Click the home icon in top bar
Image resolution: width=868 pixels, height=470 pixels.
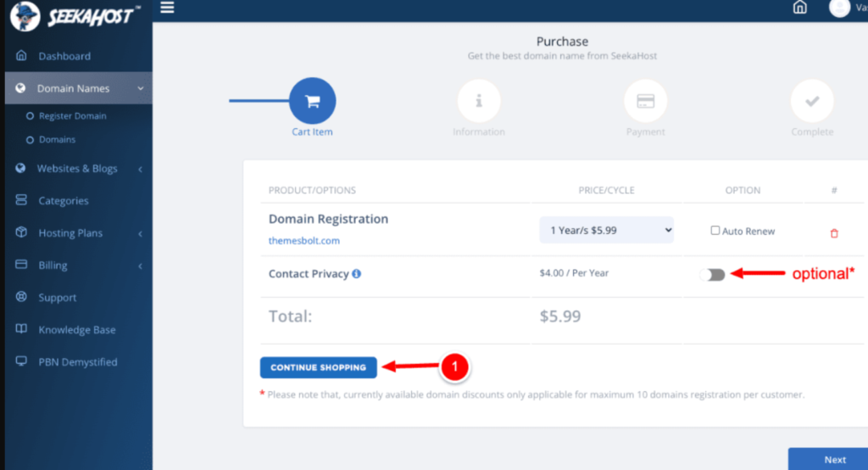click(799, 8)
